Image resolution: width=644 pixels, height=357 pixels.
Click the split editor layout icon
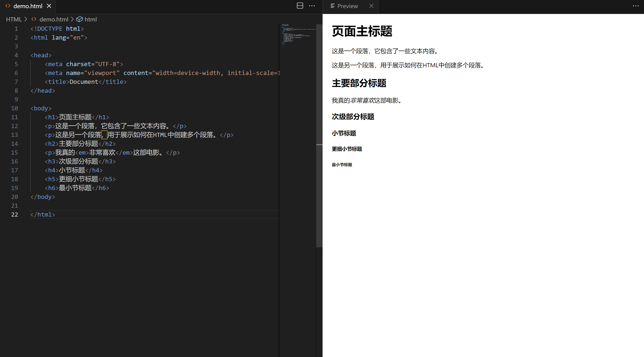300,6
